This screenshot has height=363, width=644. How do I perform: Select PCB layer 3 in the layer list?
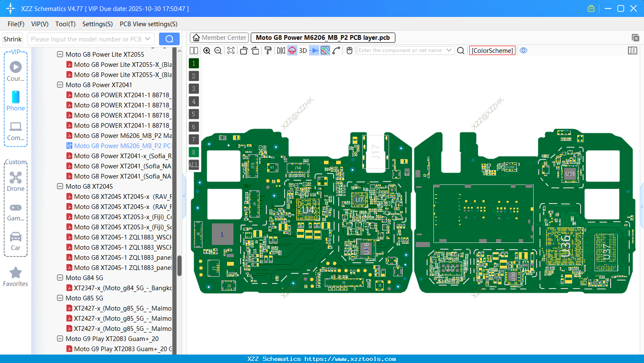coord(194,88)
